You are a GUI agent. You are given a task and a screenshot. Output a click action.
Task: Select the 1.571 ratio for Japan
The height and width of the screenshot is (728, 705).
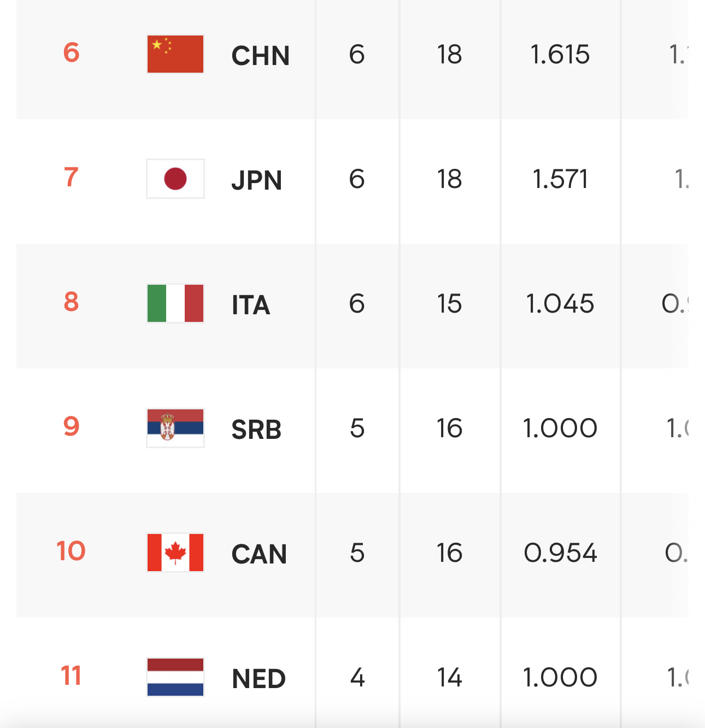(x=560, y=179)
